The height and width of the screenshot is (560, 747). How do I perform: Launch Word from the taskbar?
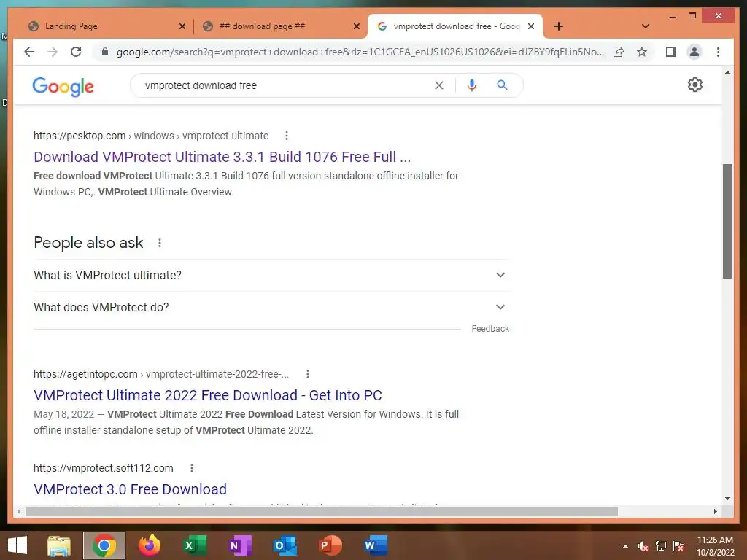tap(375, 545)
